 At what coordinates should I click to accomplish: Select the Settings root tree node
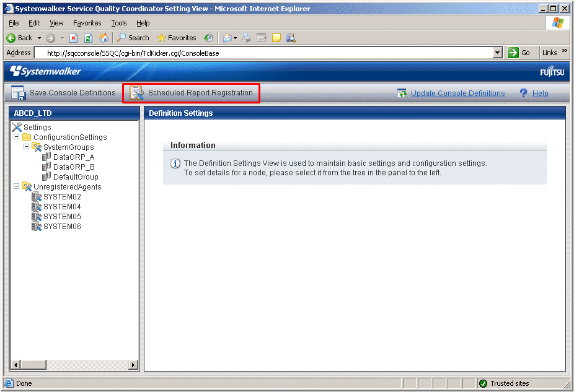37,127
